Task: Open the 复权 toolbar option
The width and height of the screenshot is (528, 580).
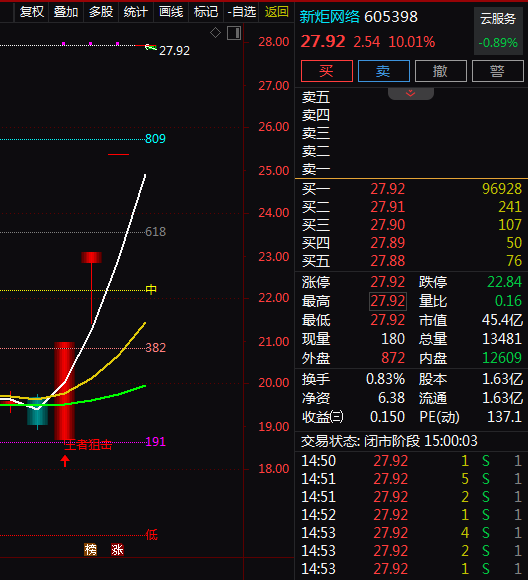Action: point(32,11)
